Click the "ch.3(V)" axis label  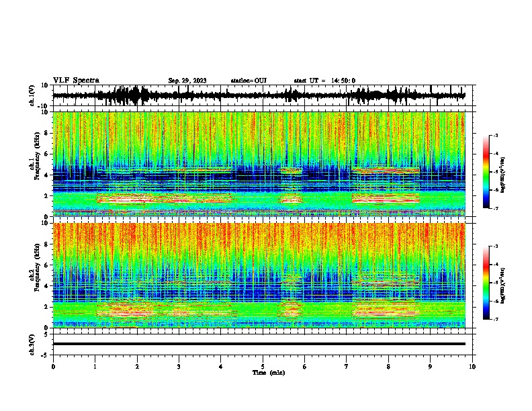tap(32, 345)
